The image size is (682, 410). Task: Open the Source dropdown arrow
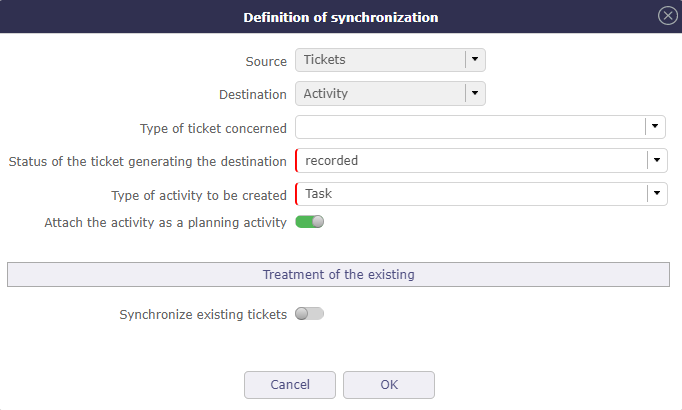[x=476, y=60]
